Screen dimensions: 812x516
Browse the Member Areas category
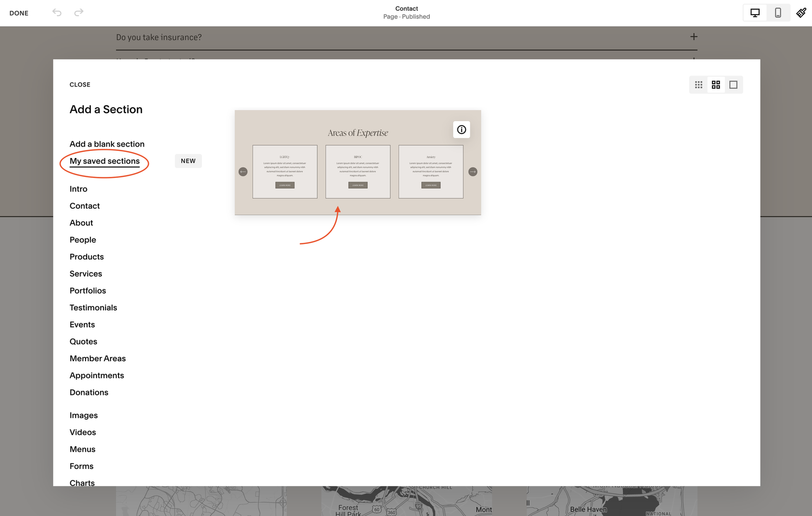click(97, 358)
